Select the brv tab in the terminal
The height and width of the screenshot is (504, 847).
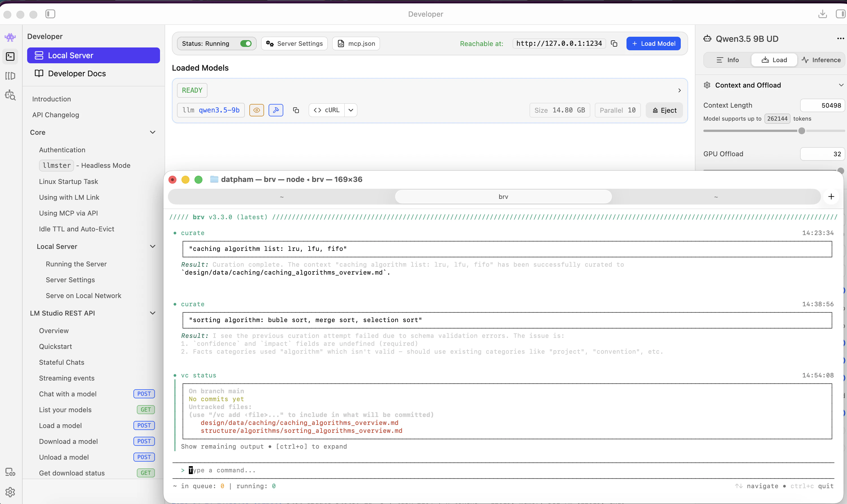pos(503,196)
